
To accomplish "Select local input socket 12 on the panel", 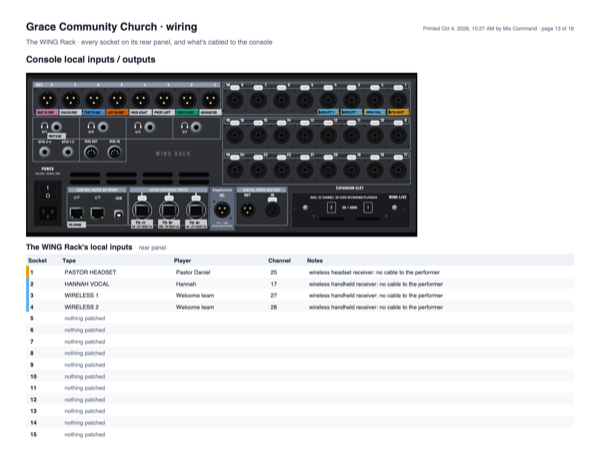I will point(328,135).
